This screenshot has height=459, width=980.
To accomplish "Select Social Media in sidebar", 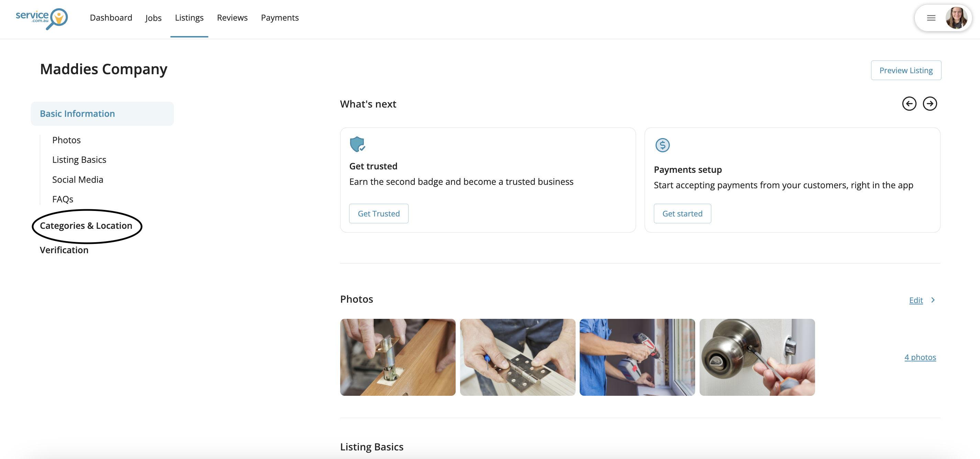I will click(78, 179).
